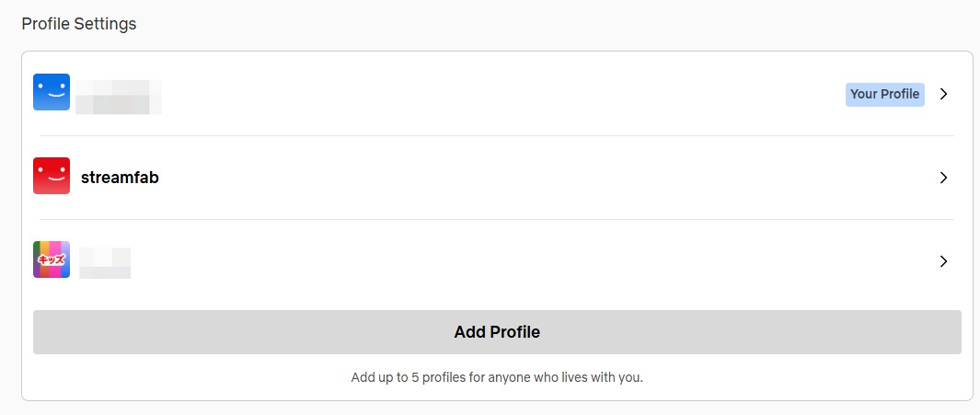Click the Your Profile badge

[884, 94]
